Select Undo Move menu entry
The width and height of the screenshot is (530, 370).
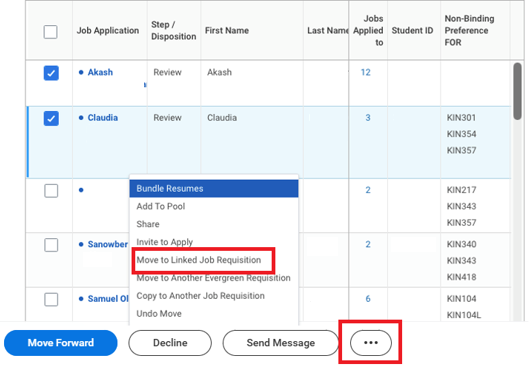[x=214, y=314]
